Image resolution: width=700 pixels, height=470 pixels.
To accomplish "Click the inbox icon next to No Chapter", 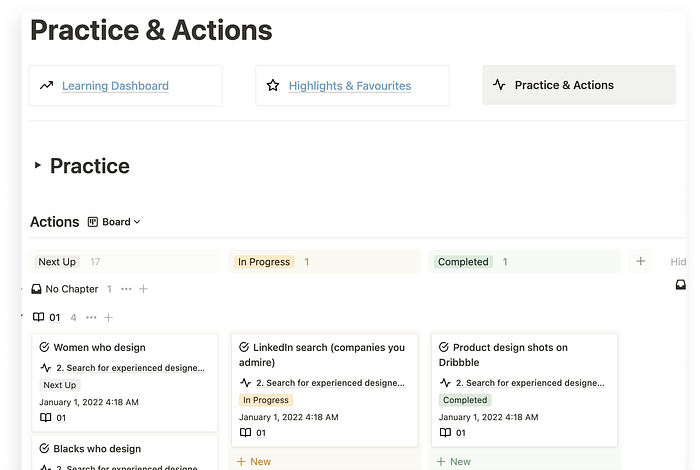I will 36,289.
